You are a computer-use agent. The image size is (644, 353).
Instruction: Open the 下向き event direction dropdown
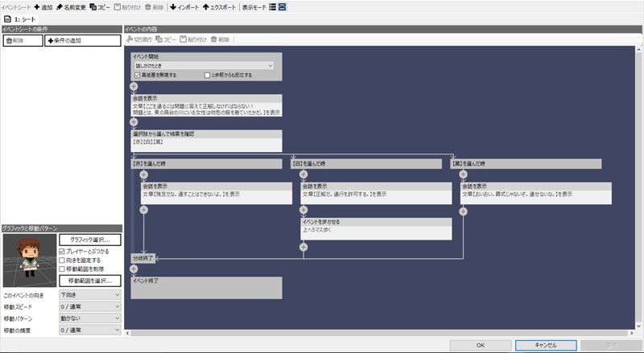pyautogui.click(x=89, y=295)
